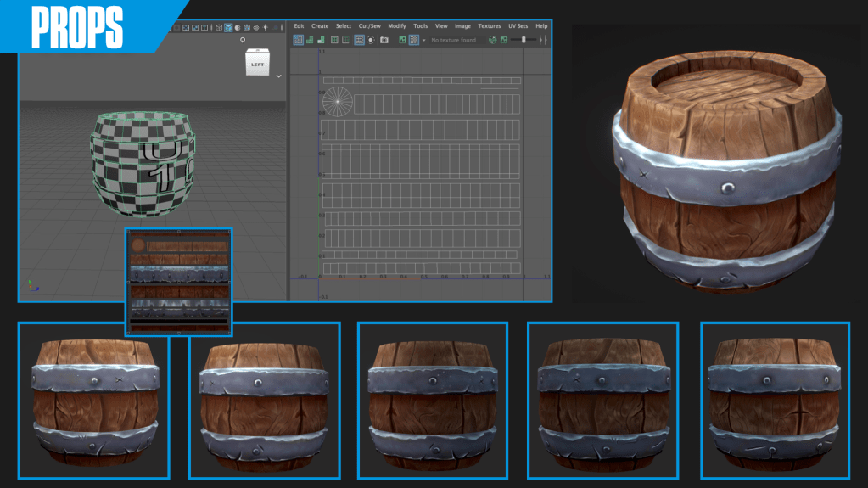The height and width of the screenshot is (488, 868).
Task: Click the first green UV shell icon
Action: click(x=309, y=40)
